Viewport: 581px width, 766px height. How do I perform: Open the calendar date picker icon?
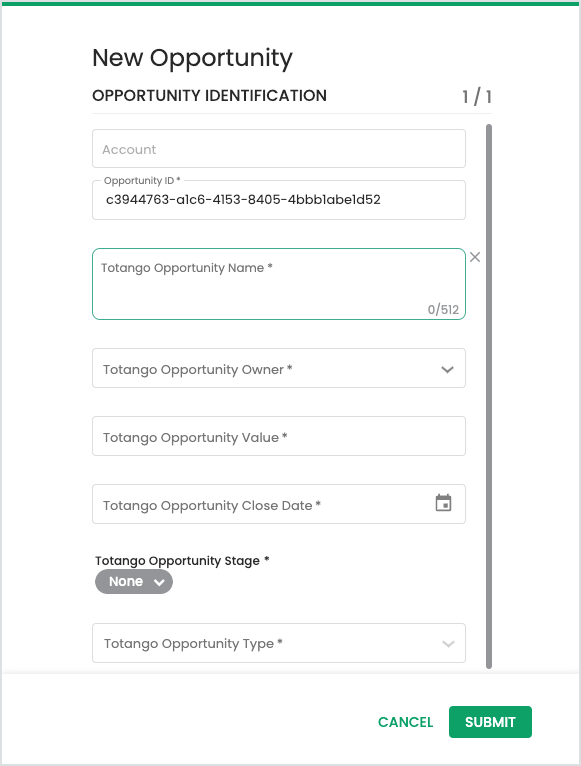[x=443, y=503]
